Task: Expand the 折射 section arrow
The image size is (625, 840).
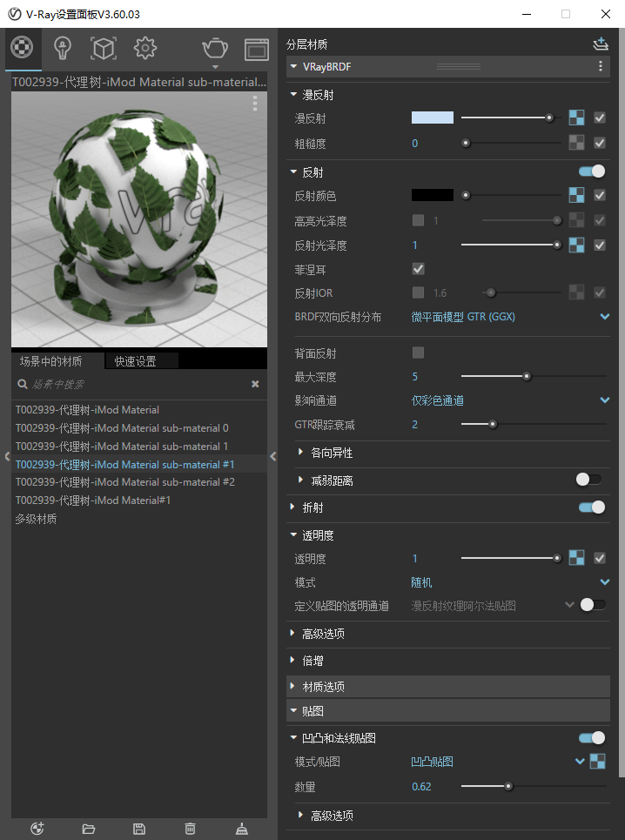Action: pos(292,507)
